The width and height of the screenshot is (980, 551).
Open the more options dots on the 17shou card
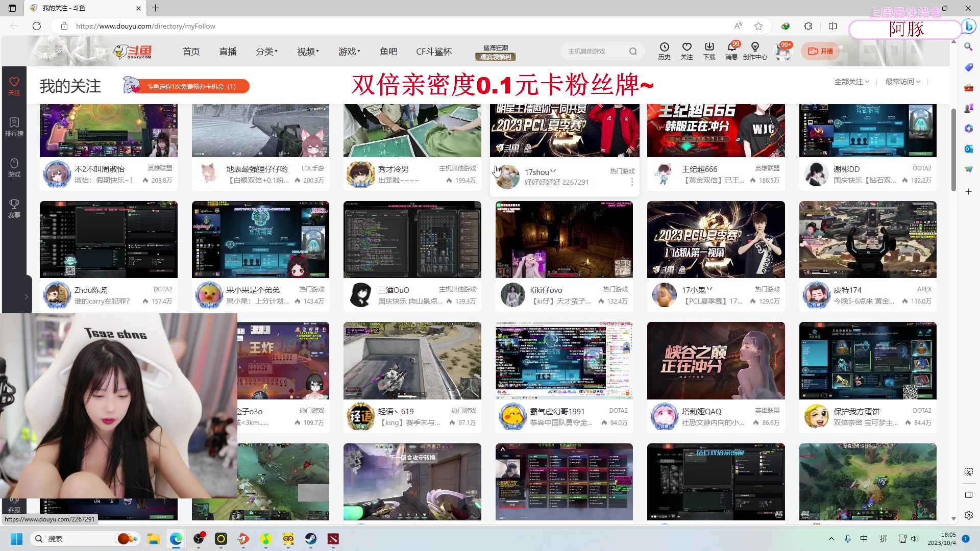pyautogui.click(x=632, y=182)
